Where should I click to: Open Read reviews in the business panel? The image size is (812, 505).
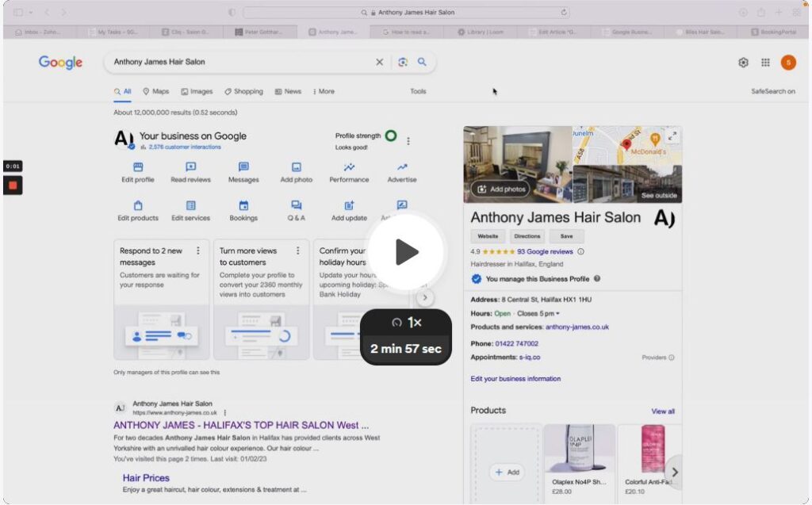190,173
